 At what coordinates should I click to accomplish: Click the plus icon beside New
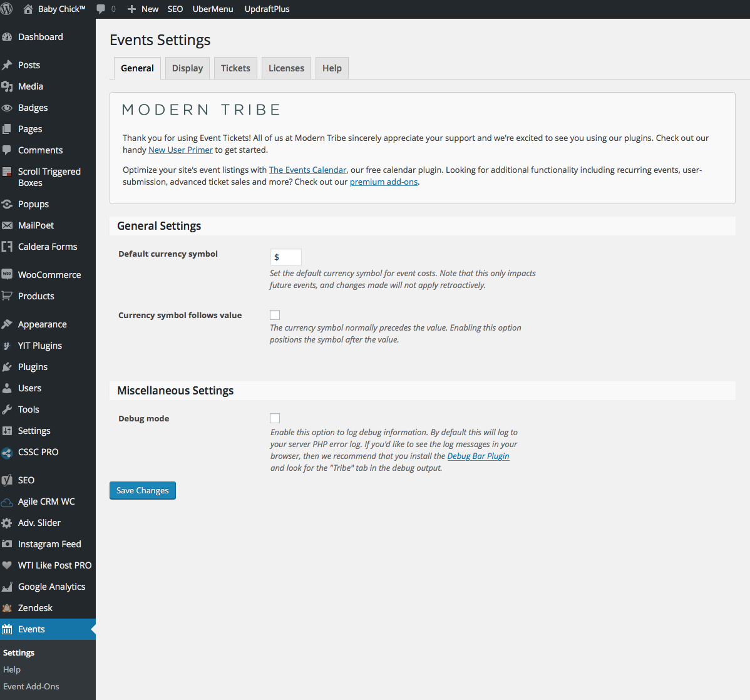(131, 9)
